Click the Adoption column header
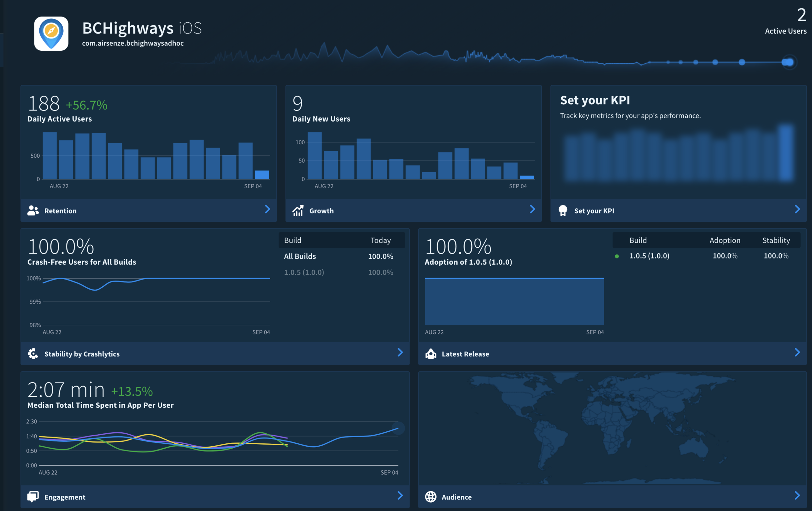812x511 pixels. click(725, 240)
